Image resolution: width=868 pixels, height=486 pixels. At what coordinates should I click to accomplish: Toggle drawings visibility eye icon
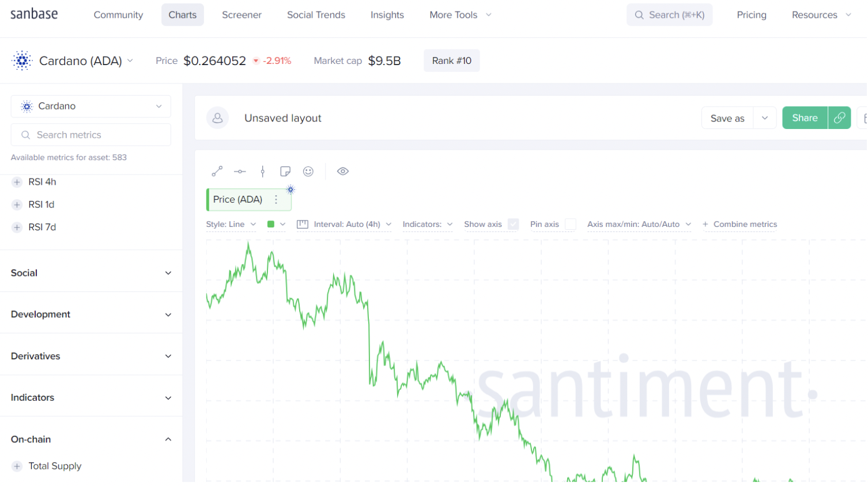tap(343, 172)
